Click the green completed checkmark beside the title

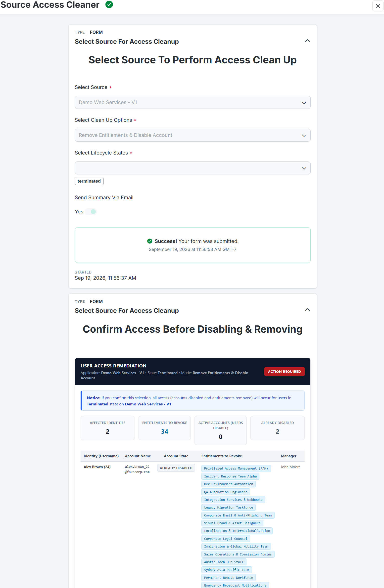[x=109, y=4]
